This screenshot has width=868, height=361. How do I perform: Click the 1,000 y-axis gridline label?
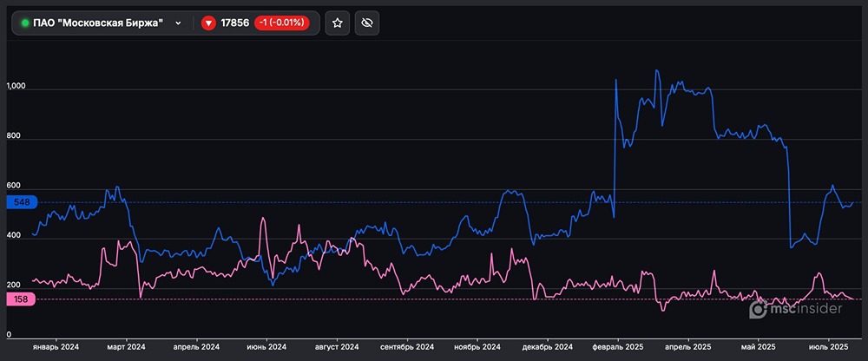16,88
